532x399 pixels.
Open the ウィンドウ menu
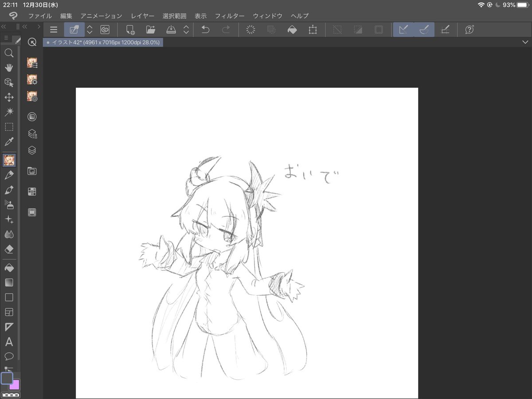267,16
